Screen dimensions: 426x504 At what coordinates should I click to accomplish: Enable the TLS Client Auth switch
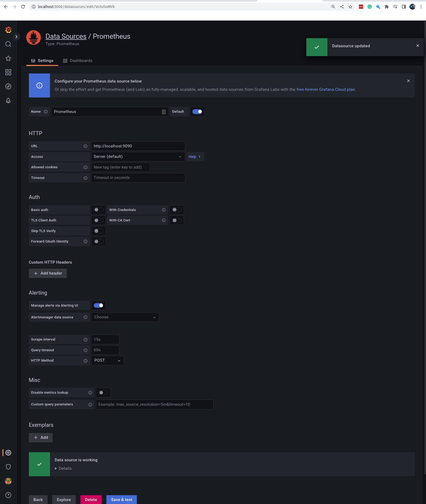[98, 220]
